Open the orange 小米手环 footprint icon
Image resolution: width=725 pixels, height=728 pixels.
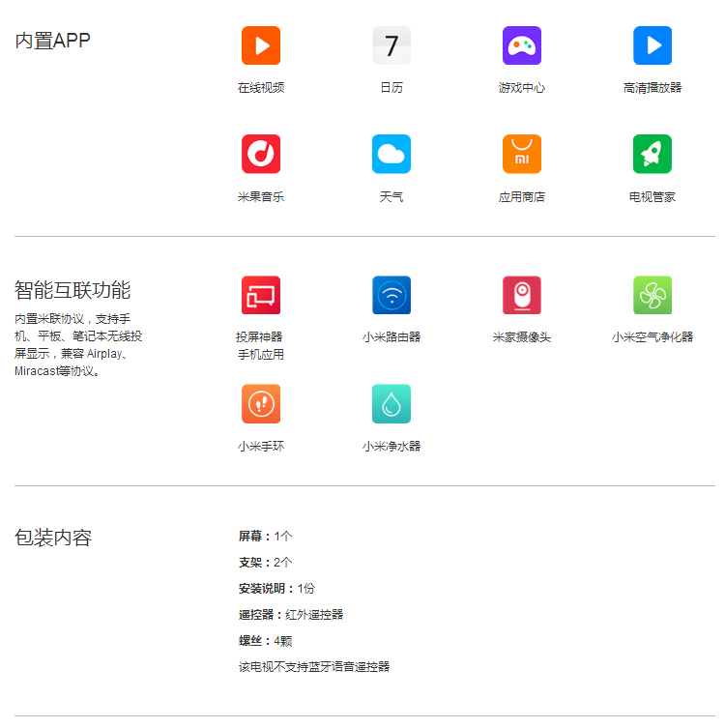[261, 403]
